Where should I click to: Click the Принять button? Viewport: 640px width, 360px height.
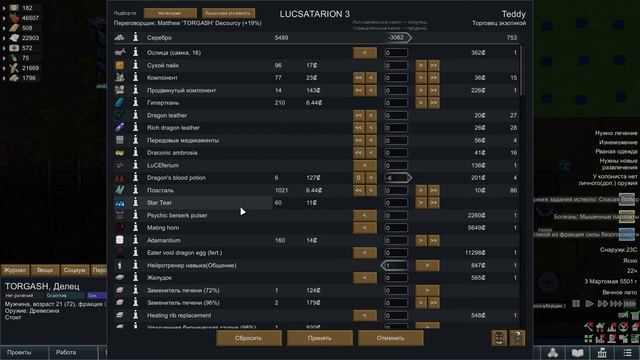coord(320,338)
